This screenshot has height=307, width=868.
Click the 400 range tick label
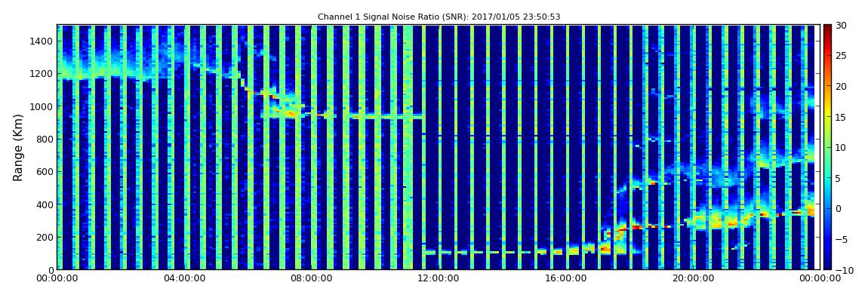pos(45,204)
